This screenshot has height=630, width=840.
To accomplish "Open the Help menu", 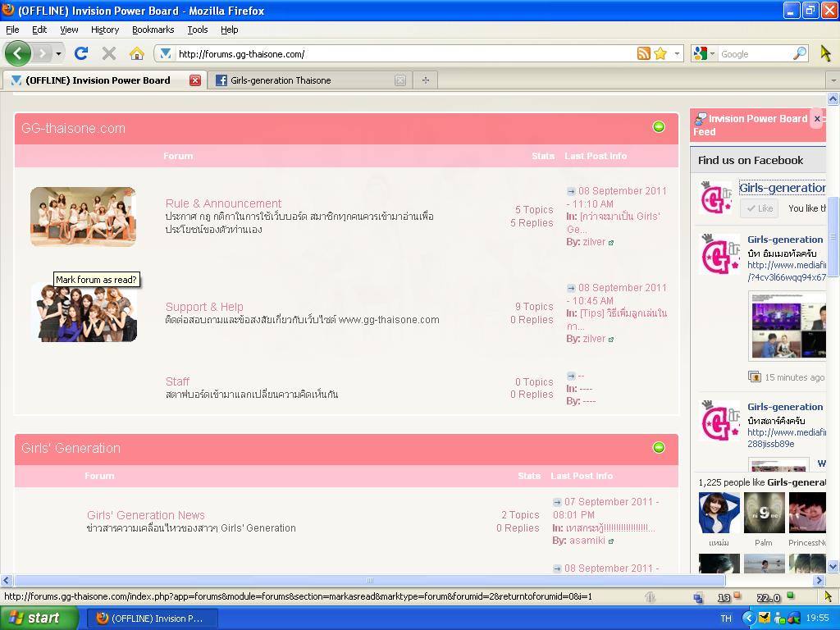I will coord(230,30).
